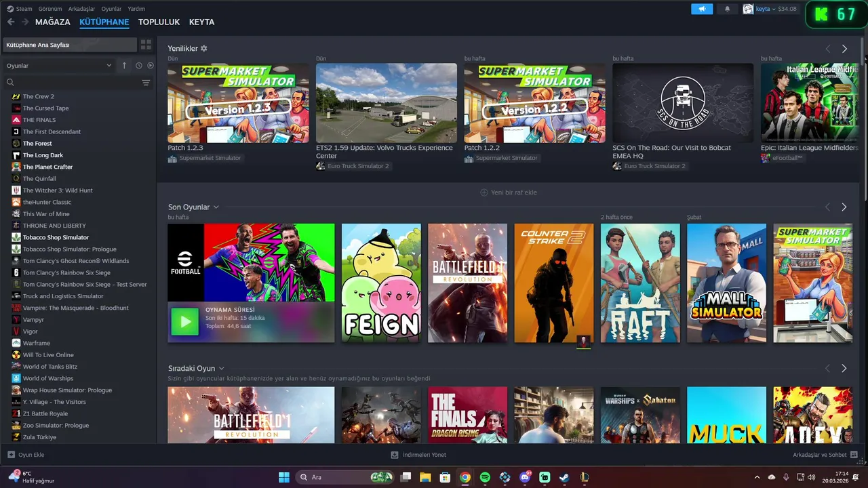This screenshot has height=488, width=868.
Task: Open the announcements megaphone button
Action: 702,9
